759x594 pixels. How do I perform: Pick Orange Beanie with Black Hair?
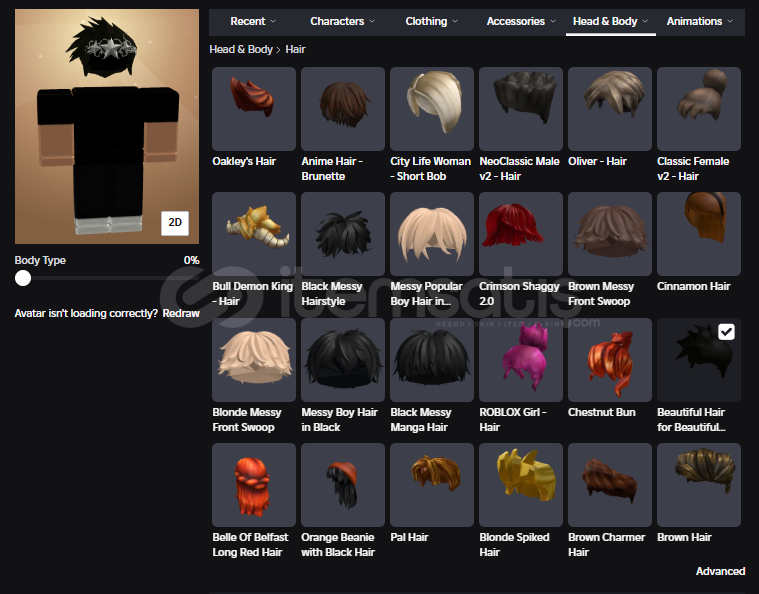point(343,485)
